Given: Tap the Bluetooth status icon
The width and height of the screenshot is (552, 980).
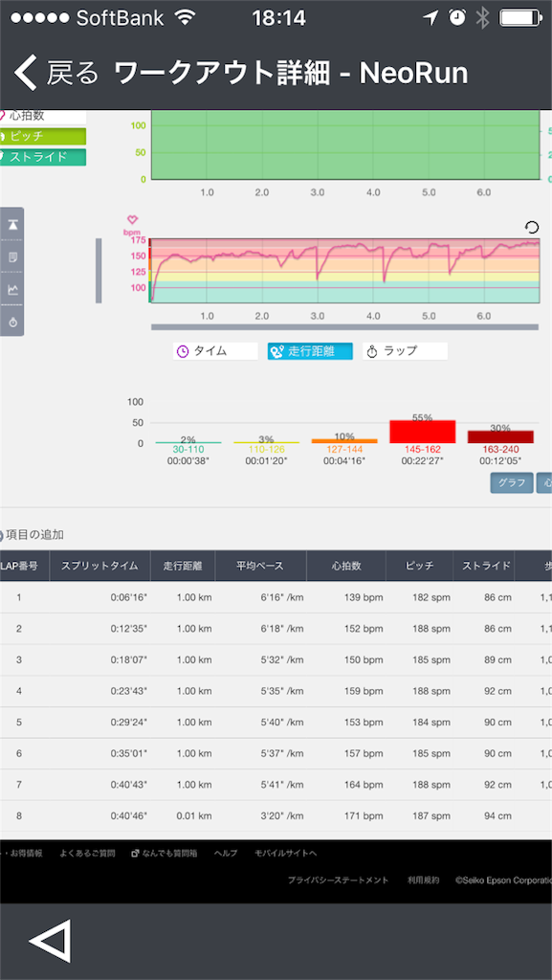Looking at the screenshot, I should pos(482,18).
